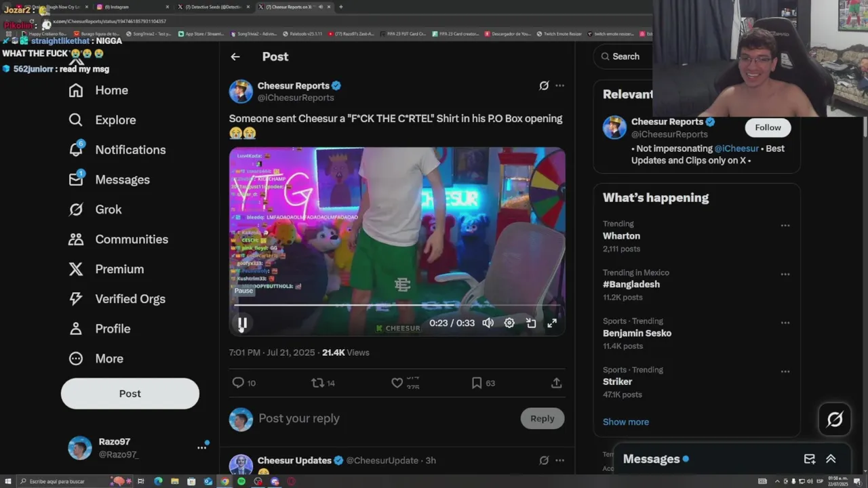Open the #Bangladesh trending topic

(631, 285)
